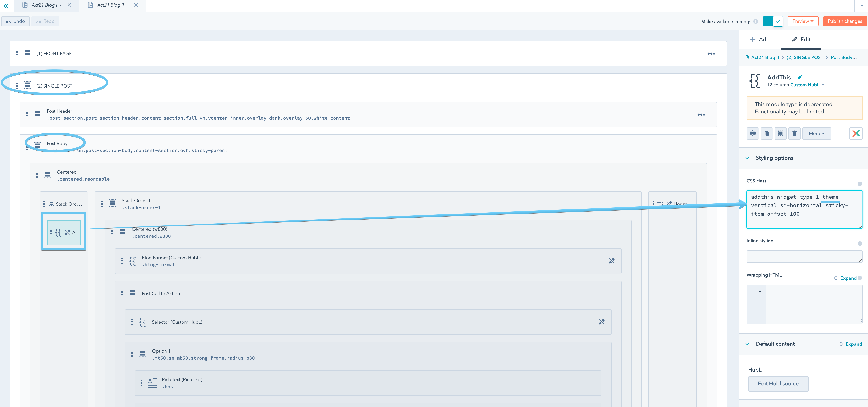Collapse the Styling options section
This screenshot has width=868, height=407.
click(747, 158)
